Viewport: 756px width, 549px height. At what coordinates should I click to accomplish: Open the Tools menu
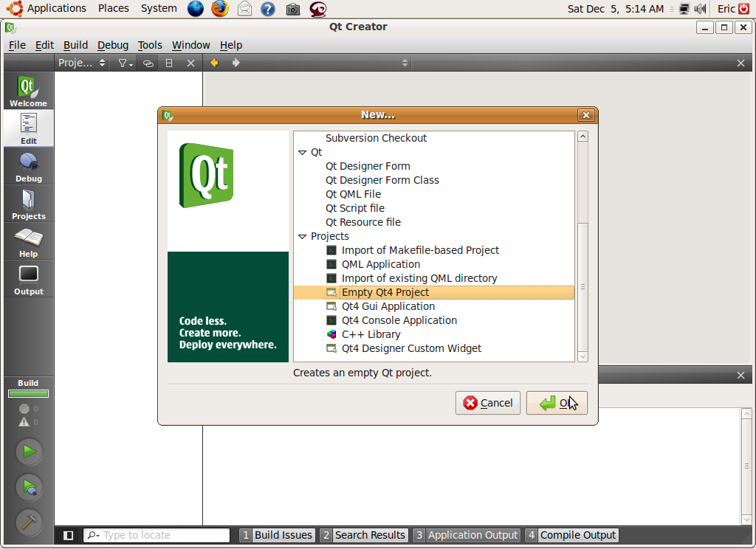tap(150, 45)
